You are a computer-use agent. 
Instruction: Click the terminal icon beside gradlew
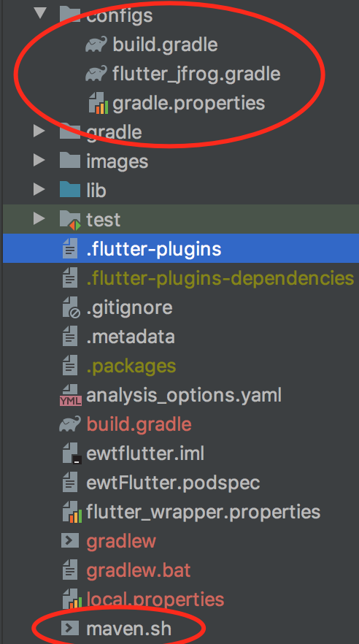[x=70, y=541]
